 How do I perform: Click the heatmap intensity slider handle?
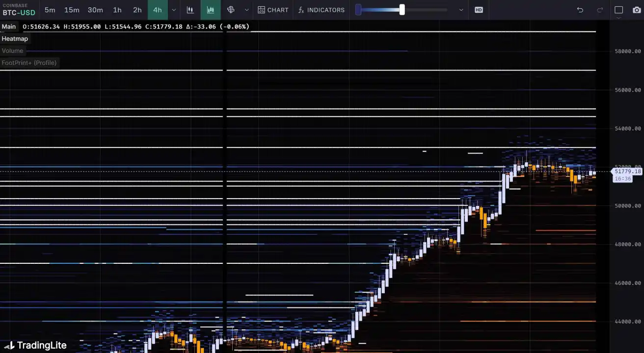pyautogui.click(x=402, y=10)
